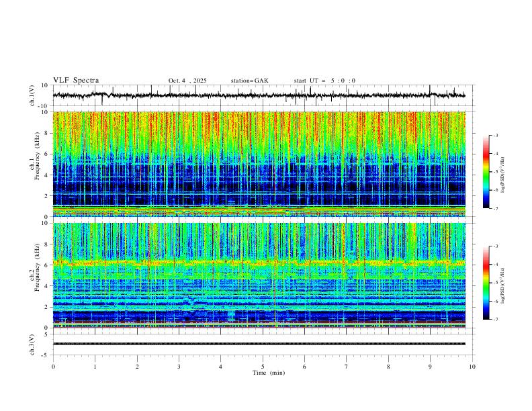Click inside the ch.2 spectrogram panel
Screen dimensions: 532x411
[x=259, y=275]
